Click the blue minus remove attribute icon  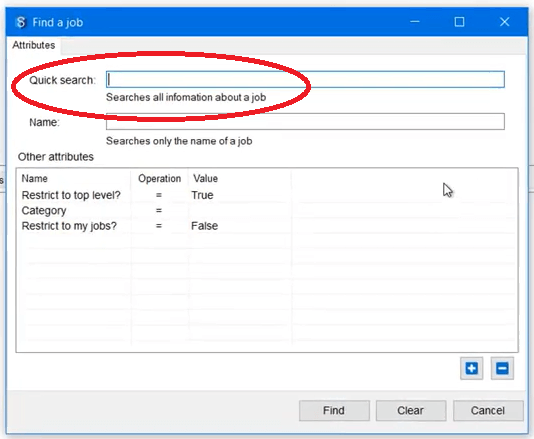(502, 368)
